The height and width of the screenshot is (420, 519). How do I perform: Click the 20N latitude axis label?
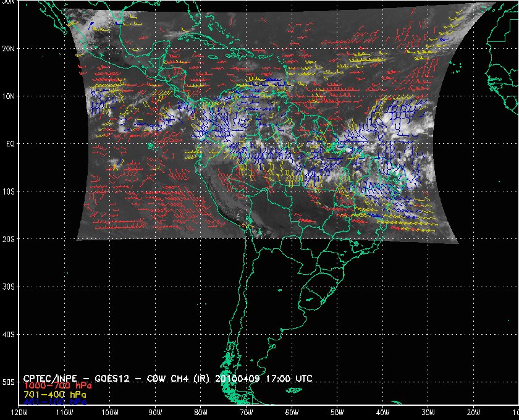click(x=8, y=48)
